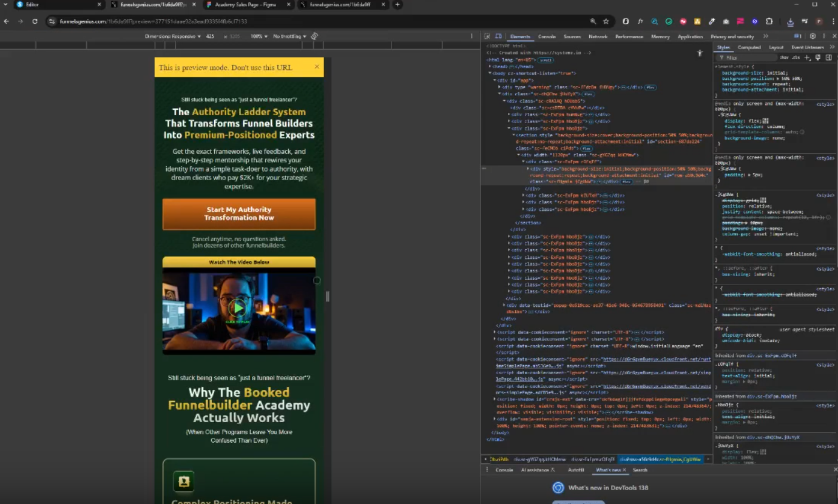
Task: Switch to Academy Sales Page Figma tab
Action: click(248, 4)
